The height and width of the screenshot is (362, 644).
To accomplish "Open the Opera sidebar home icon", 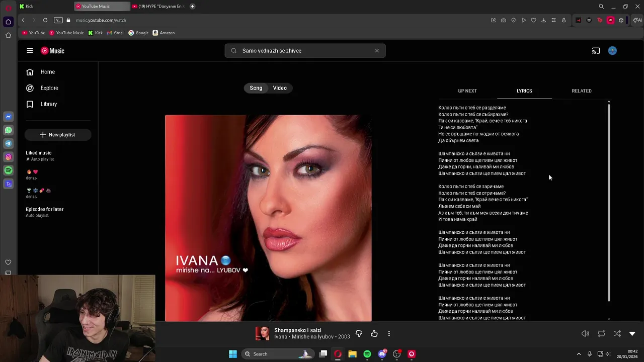I will (x=8, y=22).
